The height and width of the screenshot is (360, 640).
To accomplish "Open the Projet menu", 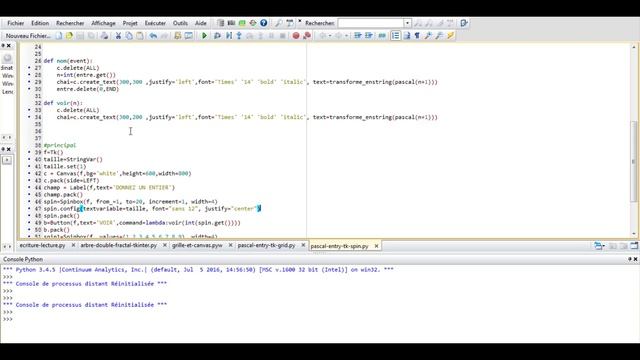I will point(130,23).
